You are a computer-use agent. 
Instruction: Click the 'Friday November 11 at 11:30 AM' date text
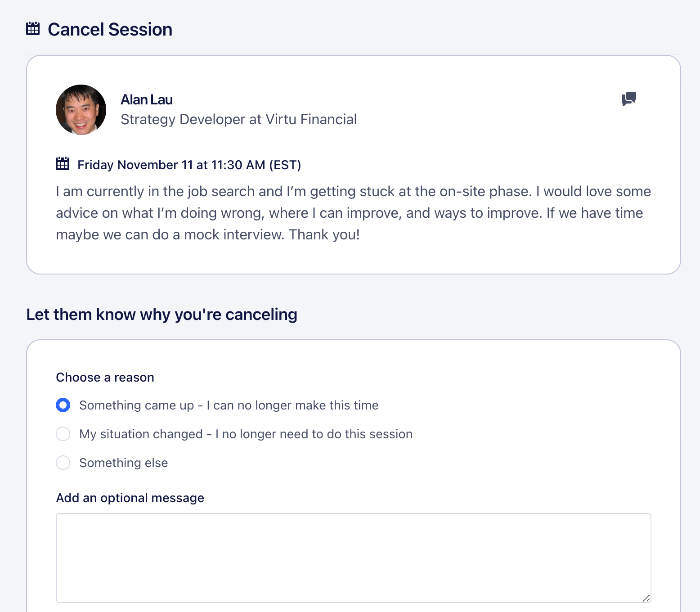point(189,165)
